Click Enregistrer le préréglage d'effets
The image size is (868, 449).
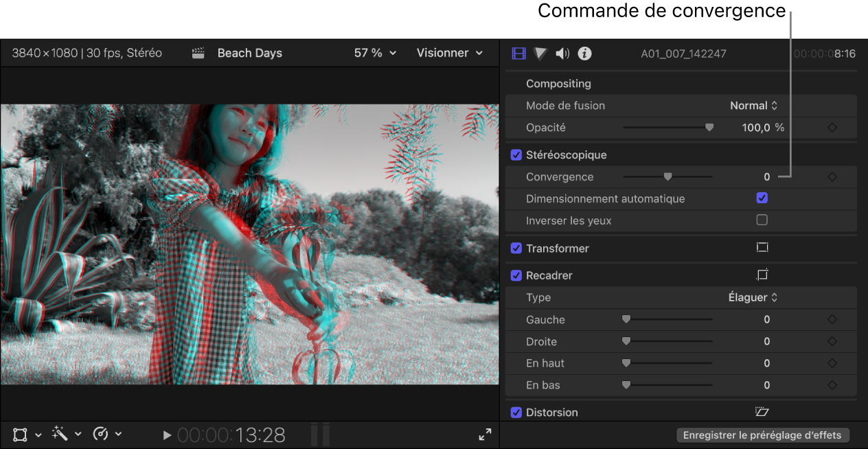click(763, 435)
